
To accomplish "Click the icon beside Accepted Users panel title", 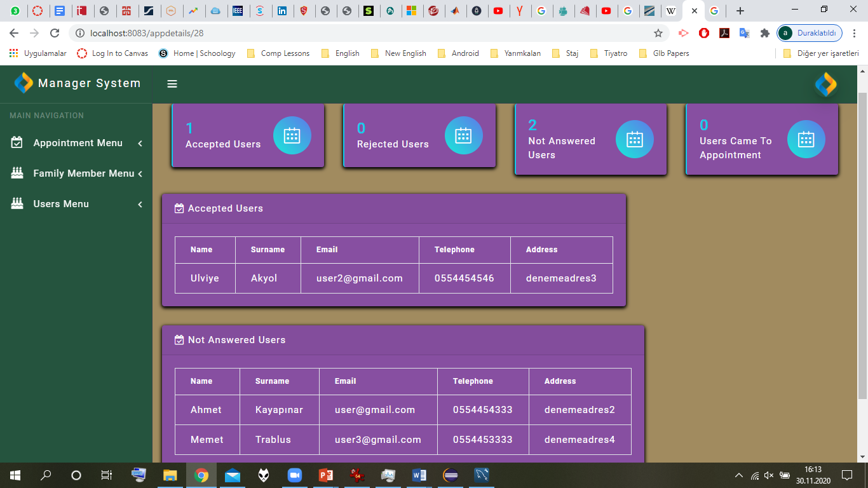I will pyautogui.click(x=179, y=208).
